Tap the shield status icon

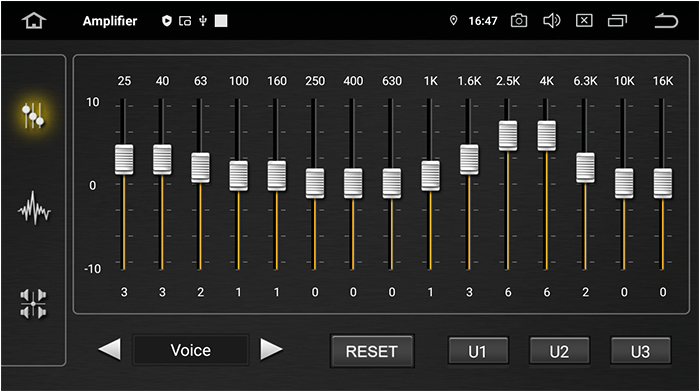[x=167, y=21]
